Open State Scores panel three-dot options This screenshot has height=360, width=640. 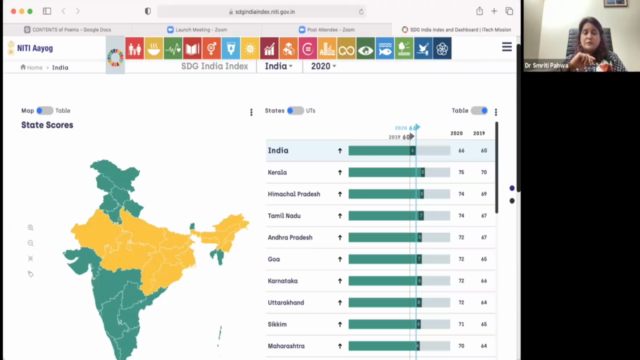251,112
